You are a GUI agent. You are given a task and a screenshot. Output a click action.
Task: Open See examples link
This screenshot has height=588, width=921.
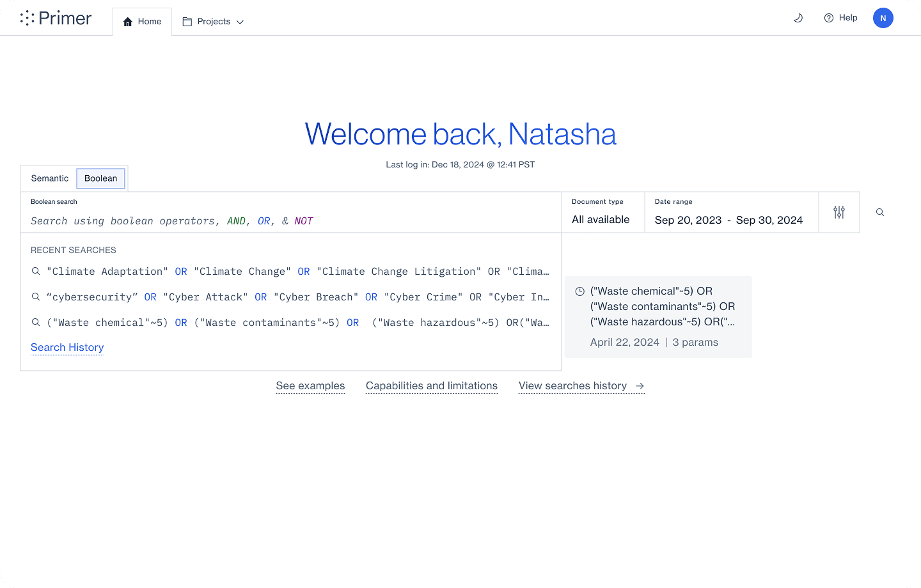[310, 386]
